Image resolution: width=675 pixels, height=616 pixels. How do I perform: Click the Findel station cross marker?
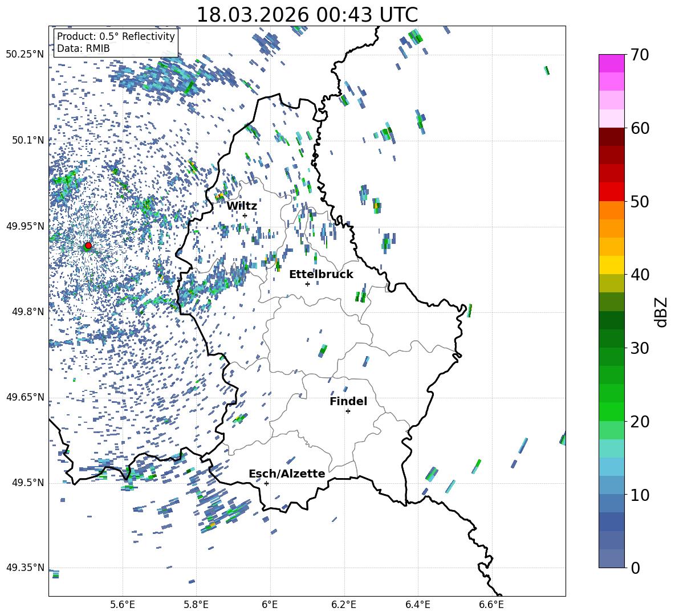tap(348, 411)
